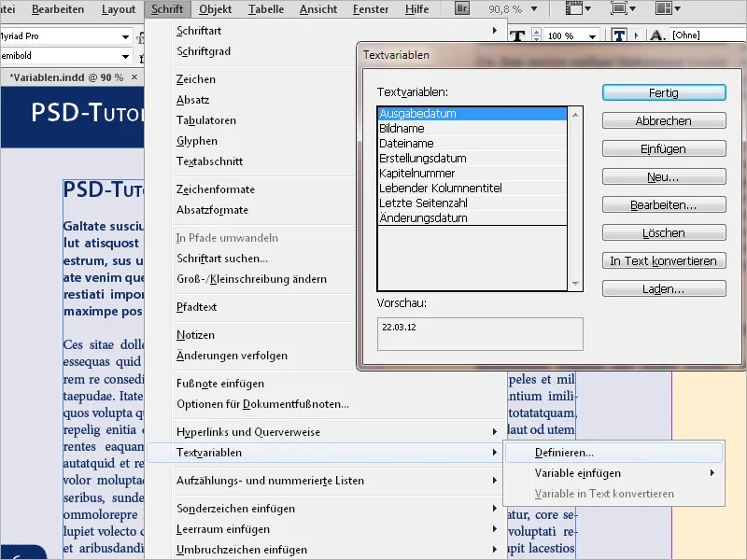Screen dimensions: 747x560
Task: Expand the arrange documents dropdown arrow
Action: (678, 8)
